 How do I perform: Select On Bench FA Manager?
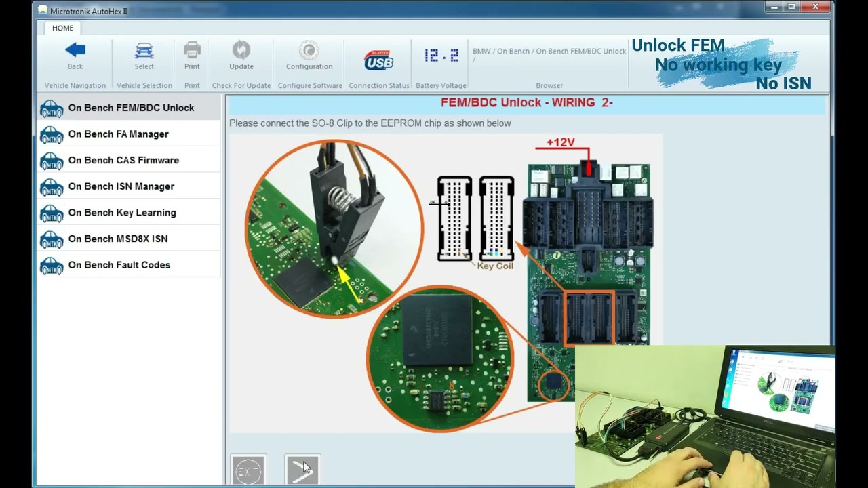(x=129, y=134)
